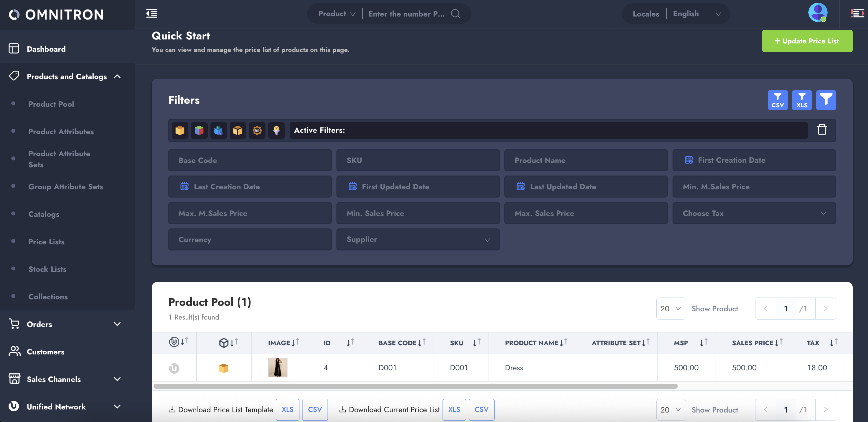Collapse sidebar using top menu icon
Image resolution: width=868 pixels, height=422 pixels.
[x=151, y=13]
